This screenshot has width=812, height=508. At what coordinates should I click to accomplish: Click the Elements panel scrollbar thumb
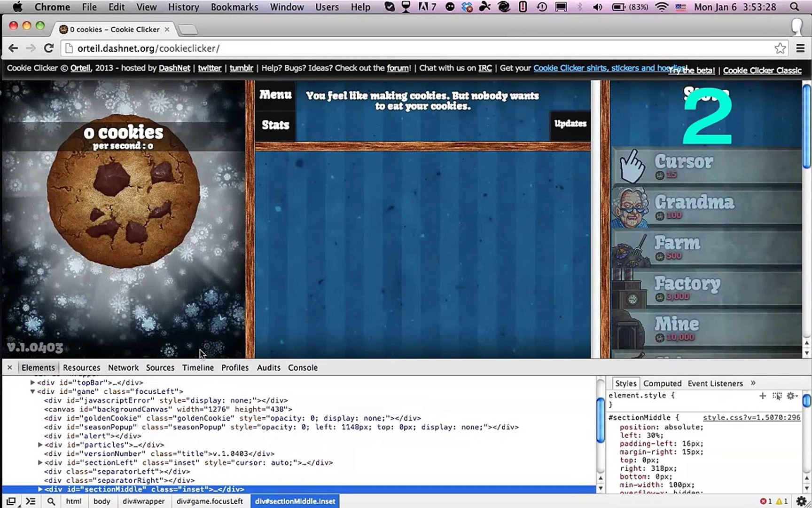click(x=601, y=420)
